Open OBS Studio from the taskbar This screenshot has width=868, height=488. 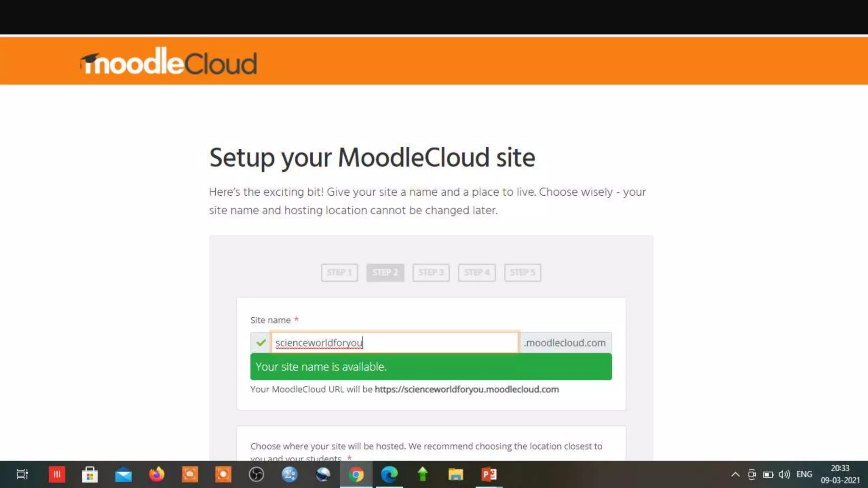click(x=256, y=474)
